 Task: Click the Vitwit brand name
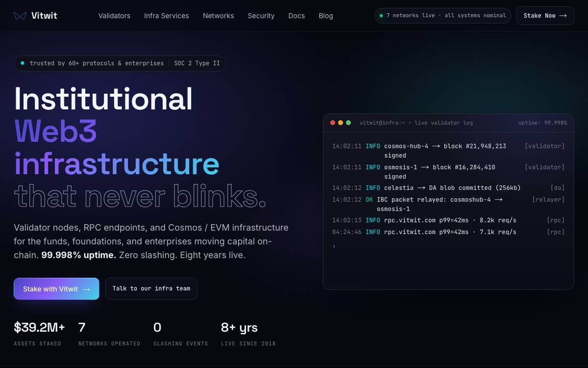(x=44, y=16)
